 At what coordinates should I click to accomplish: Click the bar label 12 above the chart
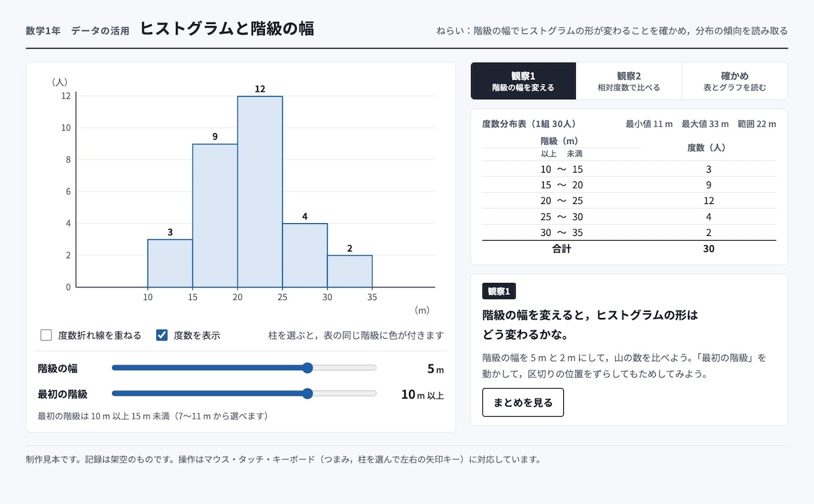coord(260,89)
